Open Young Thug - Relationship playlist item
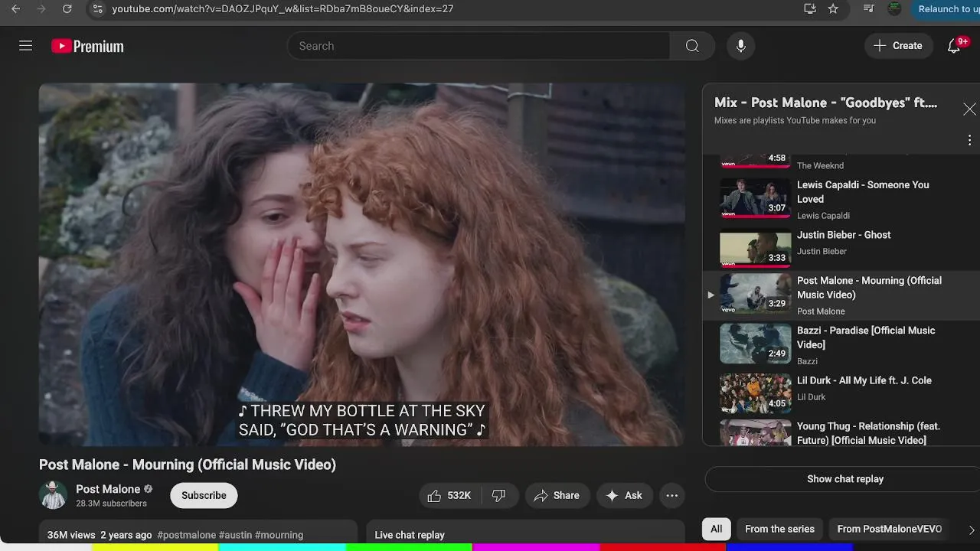This screenshot has width=980, height=551. [x=841, y=432]
